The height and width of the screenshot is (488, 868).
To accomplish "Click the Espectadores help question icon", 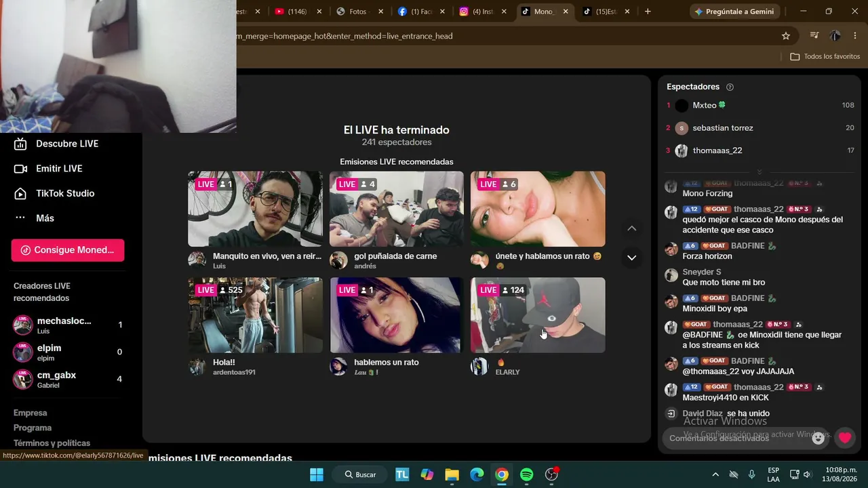I will pos(730,87).
